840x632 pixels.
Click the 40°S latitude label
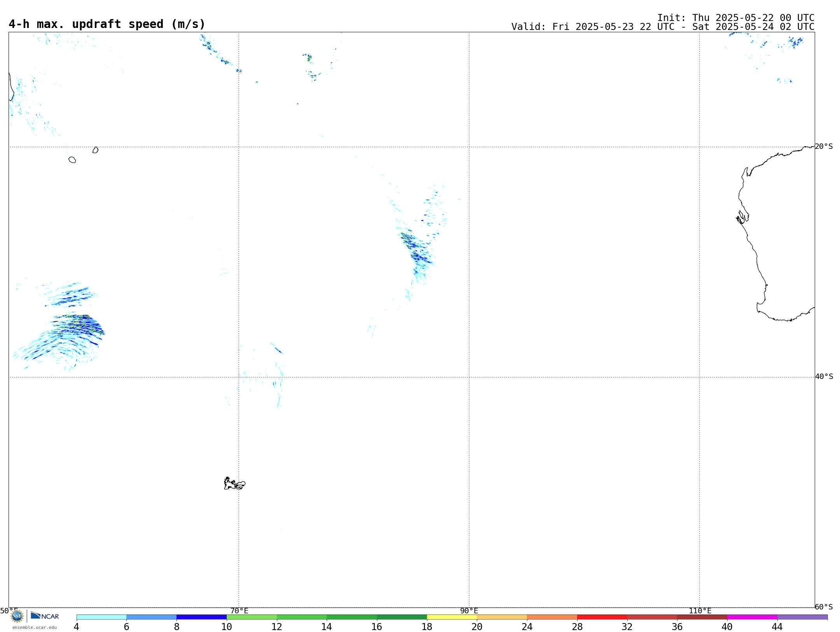point(824,377)
